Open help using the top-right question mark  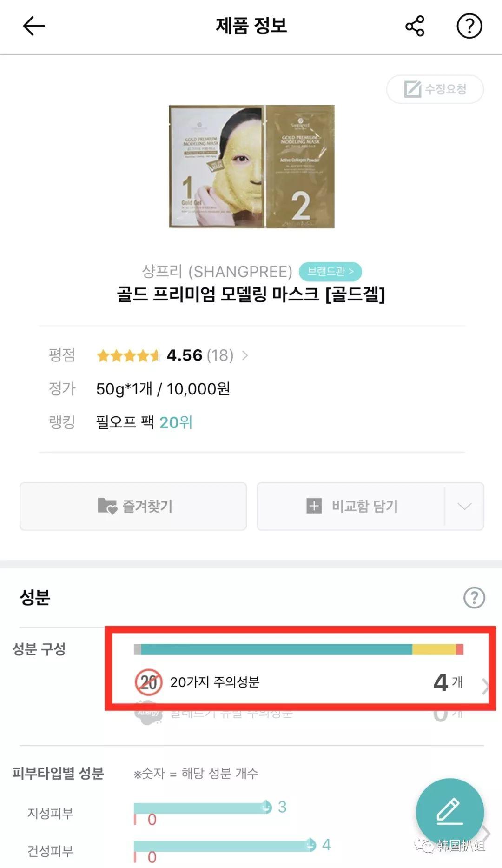pyautogui.click(x=469, y=27)
